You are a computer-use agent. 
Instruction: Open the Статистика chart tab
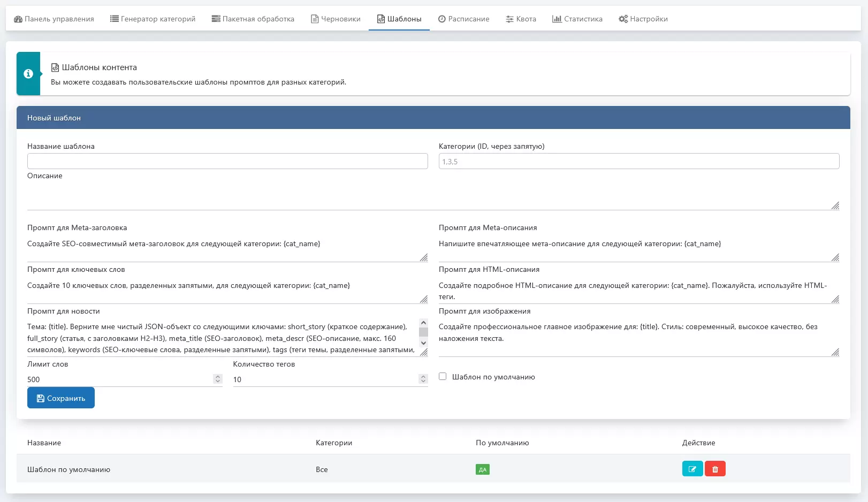pyautogui.click(x=577, y=19)
